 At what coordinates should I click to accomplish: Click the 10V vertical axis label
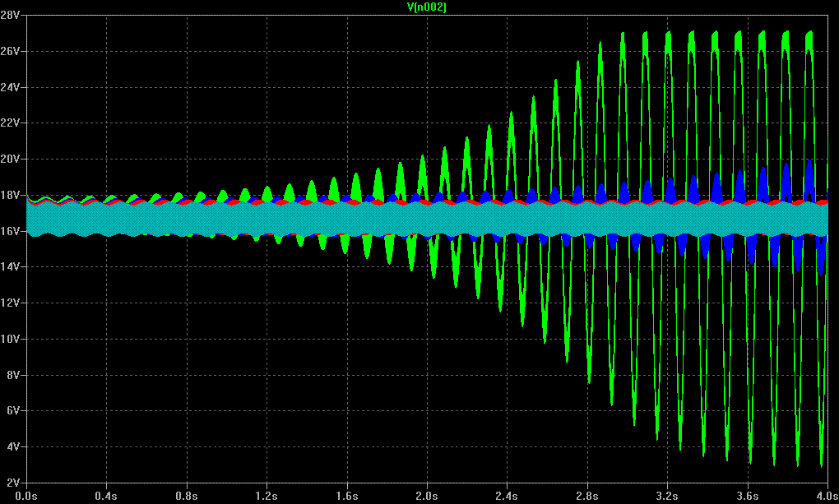point(10,339)
